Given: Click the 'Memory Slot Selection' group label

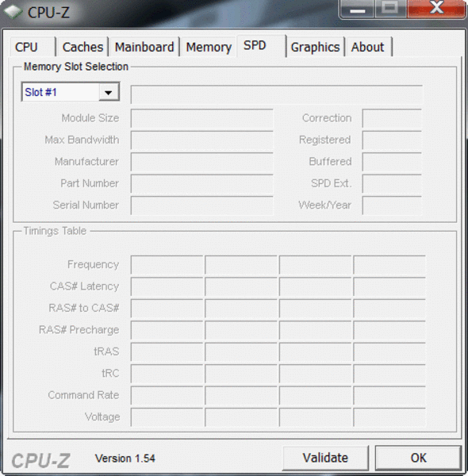Looking at the screenshot, I should click(x=76, y=67).
